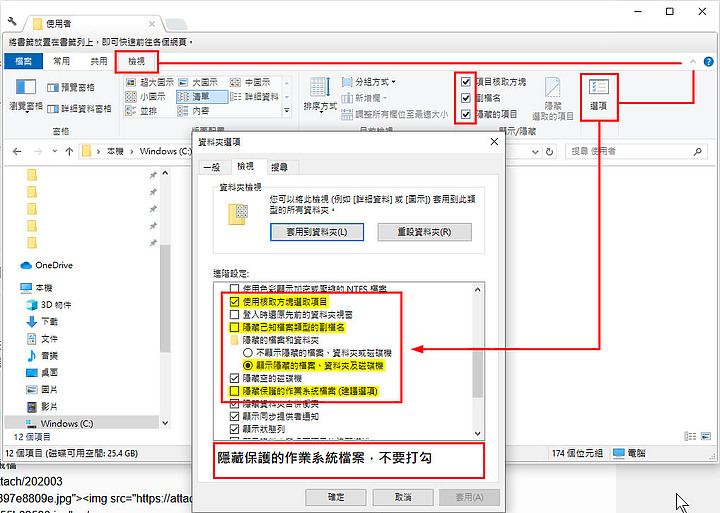Choose 內容 content layout
The height and width of the screenshot is (513, 720).
pyautogui.click(x=194, y=111)
